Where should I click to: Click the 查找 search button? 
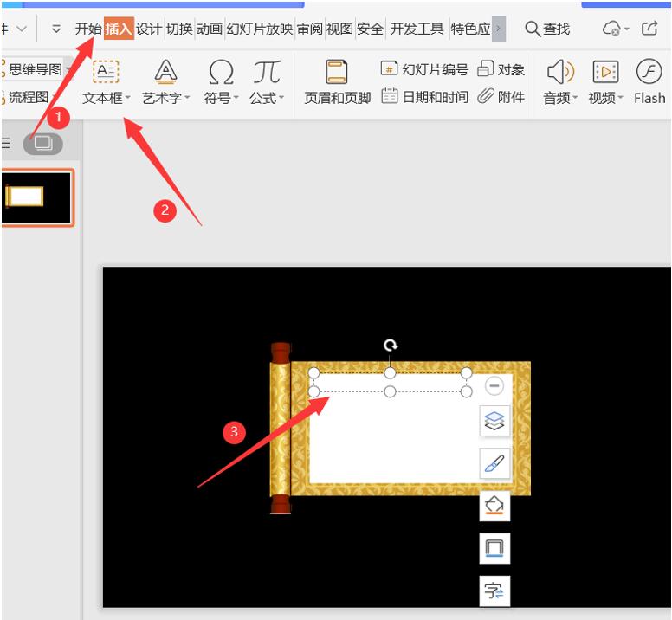tap(547, 29)
